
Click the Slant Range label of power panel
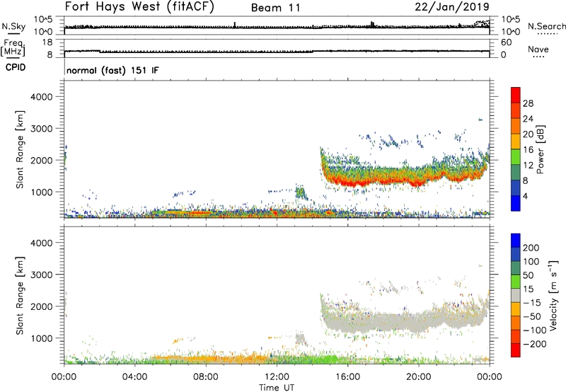(x=20, y=149)
